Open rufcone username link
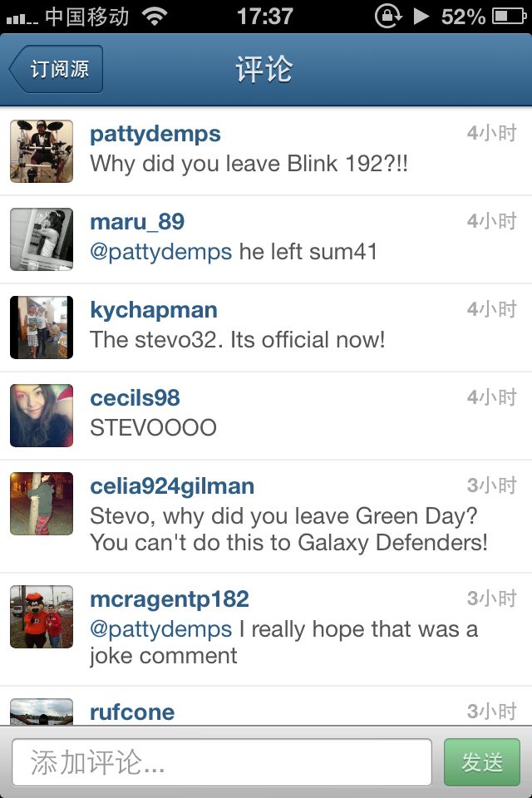Screen dimensions: 532x798 [x=132, y=712]
